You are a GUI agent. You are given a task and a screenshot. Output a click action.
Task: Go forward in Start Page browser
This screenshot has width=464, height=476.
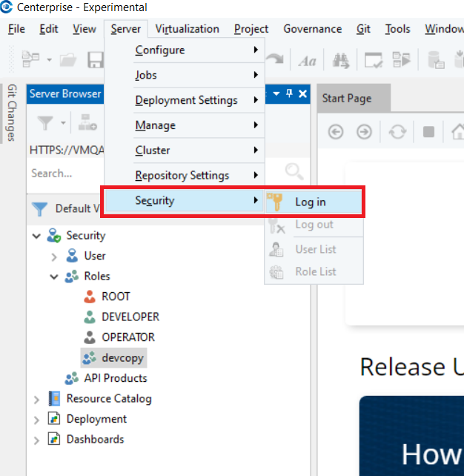pos(364,132)
